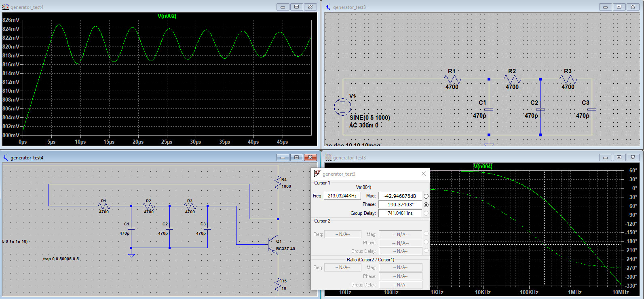Click the Ratio Group Delay field
Image resolution: width=644 pixels, height=299 pixels.
[x=400, y=285]
